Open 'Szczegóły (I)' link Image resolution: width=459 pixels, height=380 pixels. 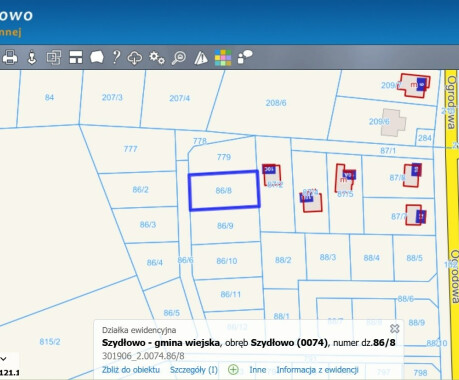point(194,370)
